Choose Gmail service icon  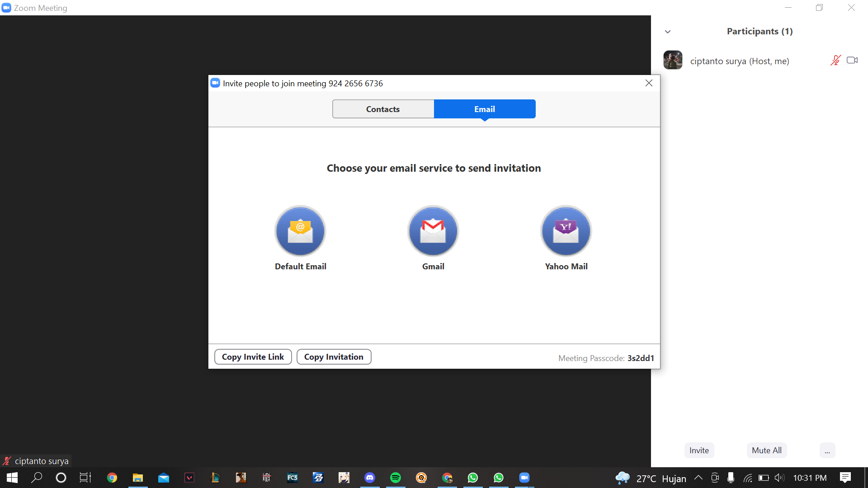click(x=433, y=231)
